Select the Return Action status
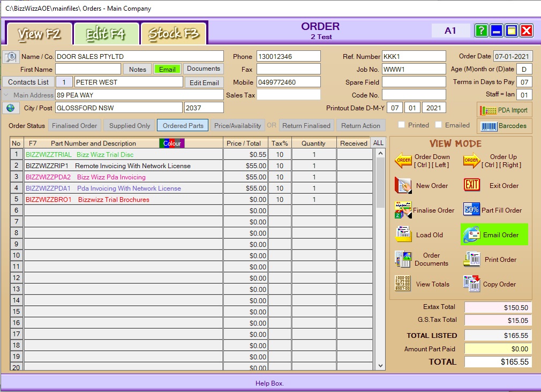Image resolution: width=541 pixels, height=392 pixels. coord(360,126)
